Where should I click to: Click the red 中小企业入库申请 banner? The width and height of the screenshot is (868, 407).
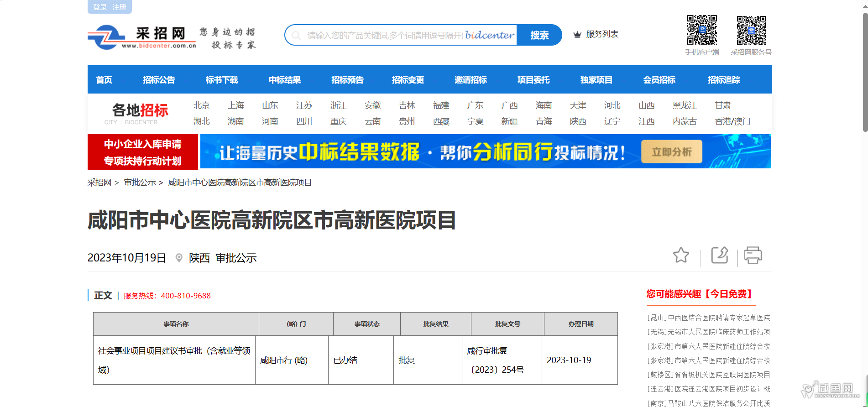coord(143,152)
